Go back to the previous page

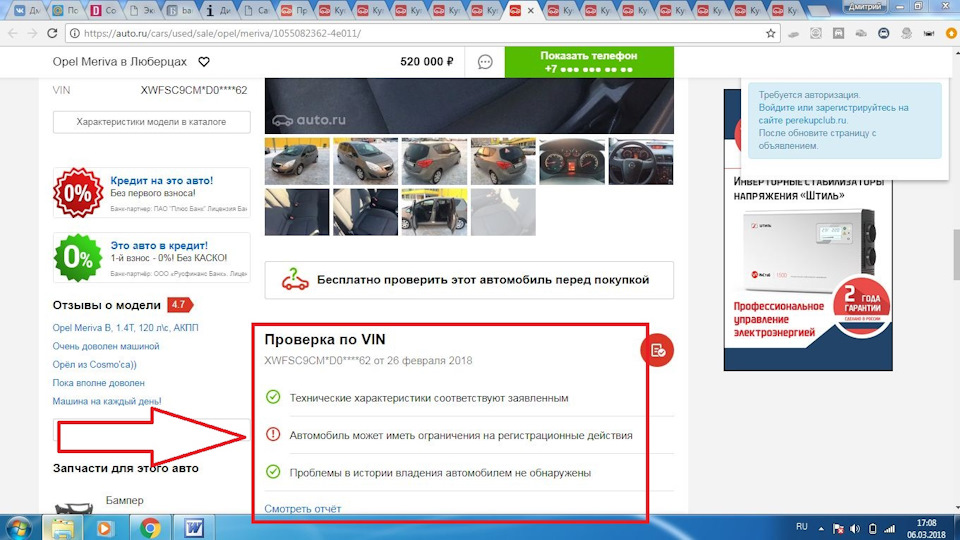pyautogui.click(x=13, y=34)
